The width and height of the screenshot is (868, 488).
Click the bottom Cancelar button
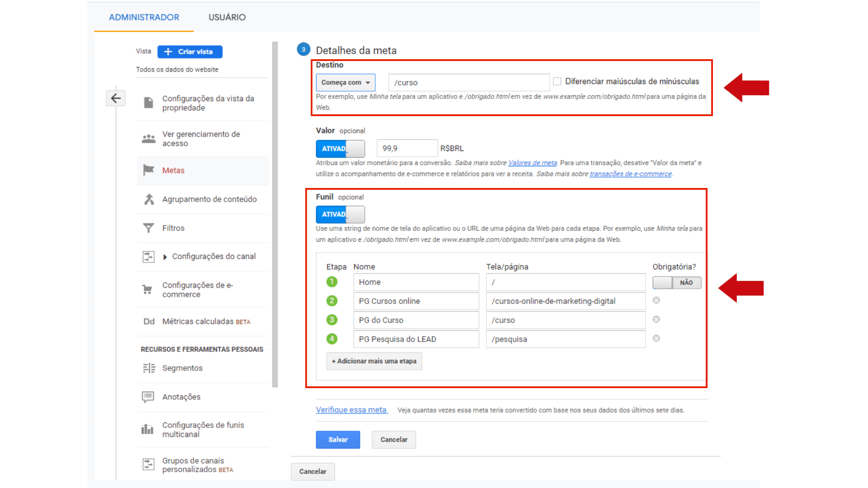[x=312, y=471]
